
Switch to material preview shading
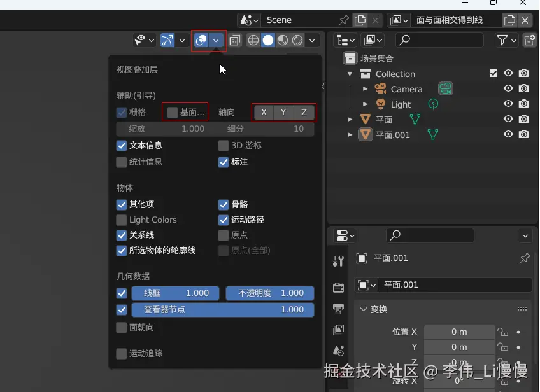point(283,40)
